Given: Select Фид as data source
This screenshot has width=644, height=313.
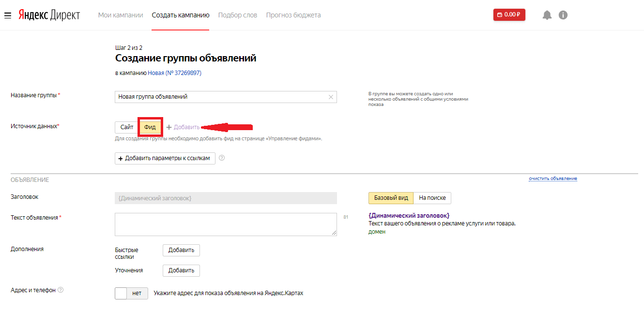Looking at the screenshot, I should [150, 127].
